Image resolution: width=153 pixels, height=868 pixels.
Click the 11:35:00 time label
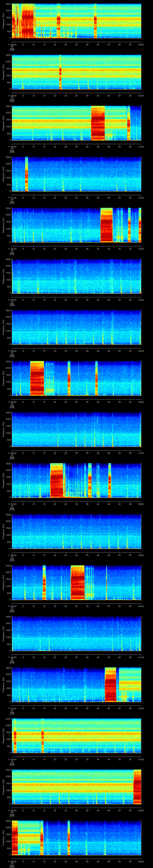(x=12, y=402)
